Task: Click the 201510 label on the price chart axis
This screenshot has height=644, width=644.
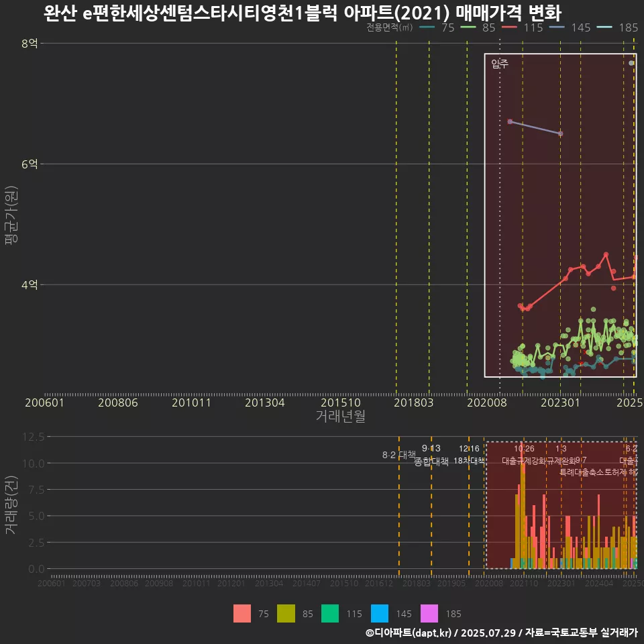Action: tap(341, 402)
